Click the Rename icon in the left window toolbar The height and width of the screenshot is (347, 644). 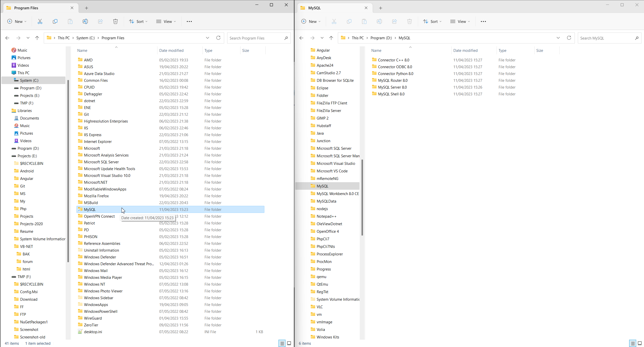point(85,21)
